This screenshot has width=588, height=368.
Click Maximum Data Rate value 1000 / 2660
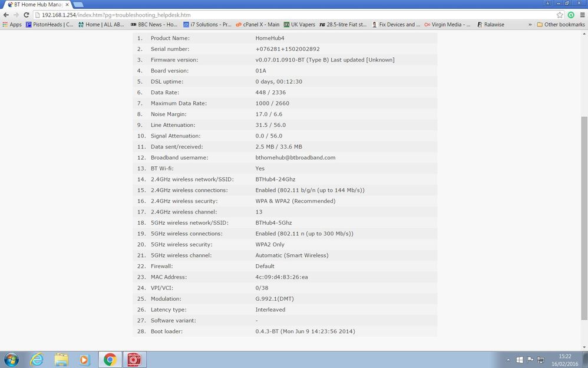[x=272, y=103]
